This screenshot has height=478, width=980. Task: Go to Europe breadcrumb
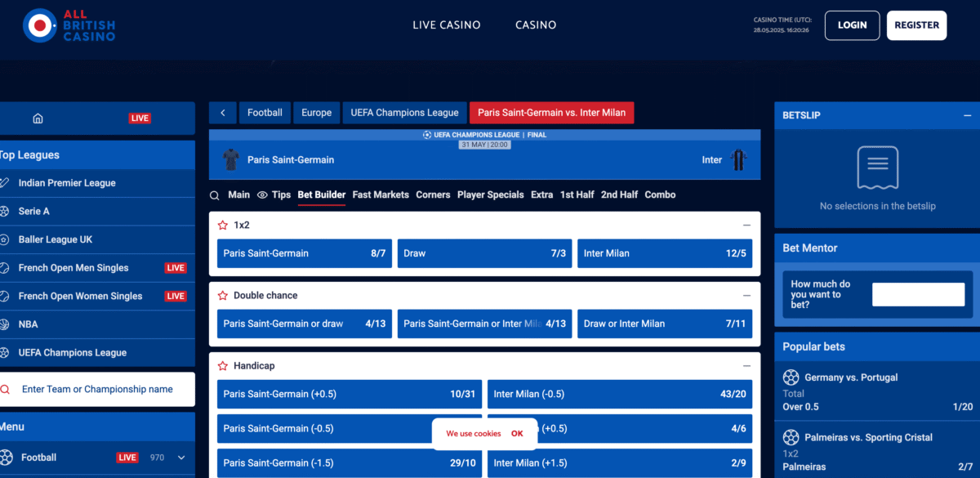[316, 113]
